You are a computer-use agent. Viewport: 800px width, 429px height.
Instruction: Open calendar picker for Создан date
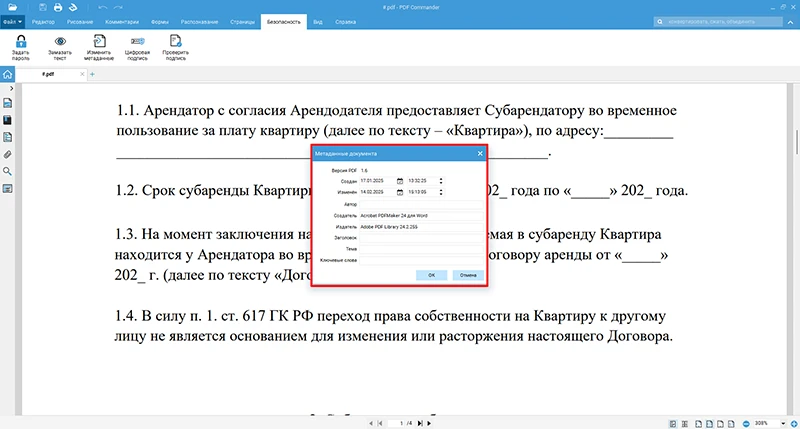400,181
